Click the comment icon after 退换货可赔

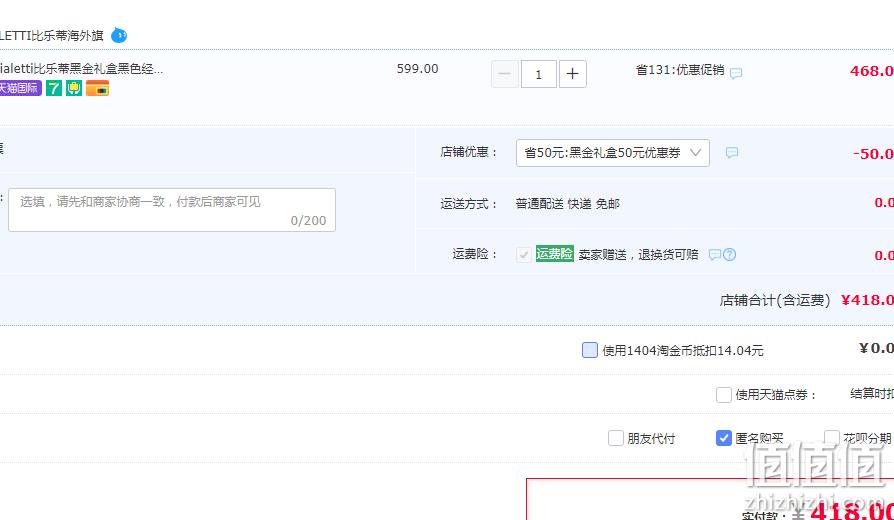click(714, 254)
